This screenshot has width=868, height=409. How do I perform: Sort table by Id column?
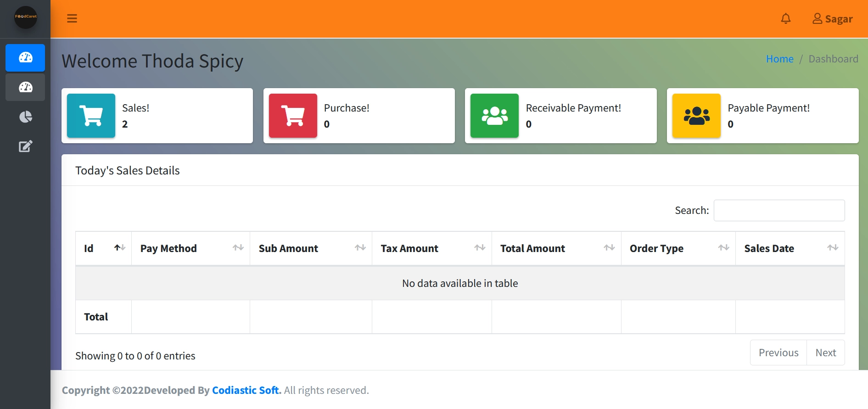pos(103,248)
